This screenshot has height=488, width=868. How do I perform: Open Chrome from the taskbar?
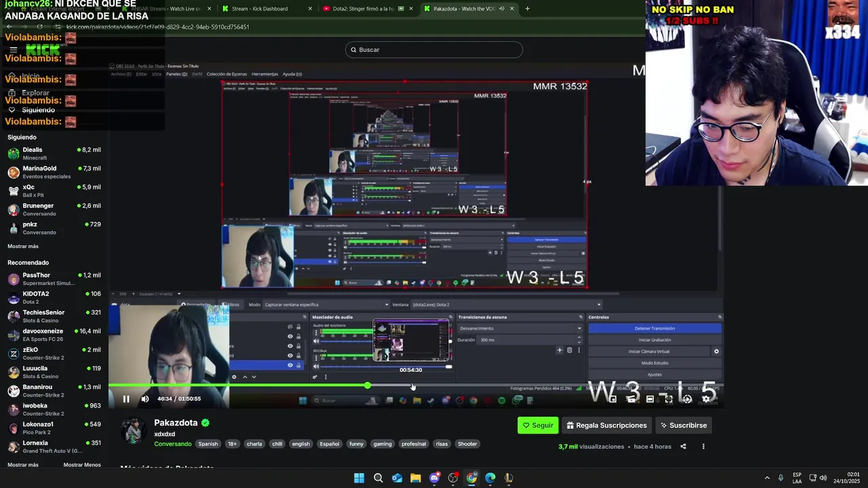pyautogui.click(x=471, y=478)
